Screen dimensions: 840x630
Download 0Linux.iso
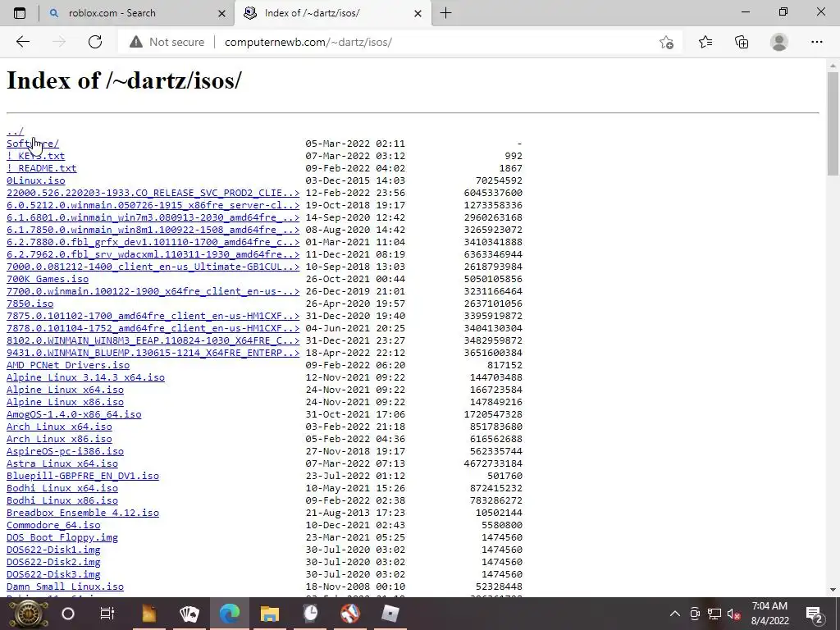click(35, 180)
